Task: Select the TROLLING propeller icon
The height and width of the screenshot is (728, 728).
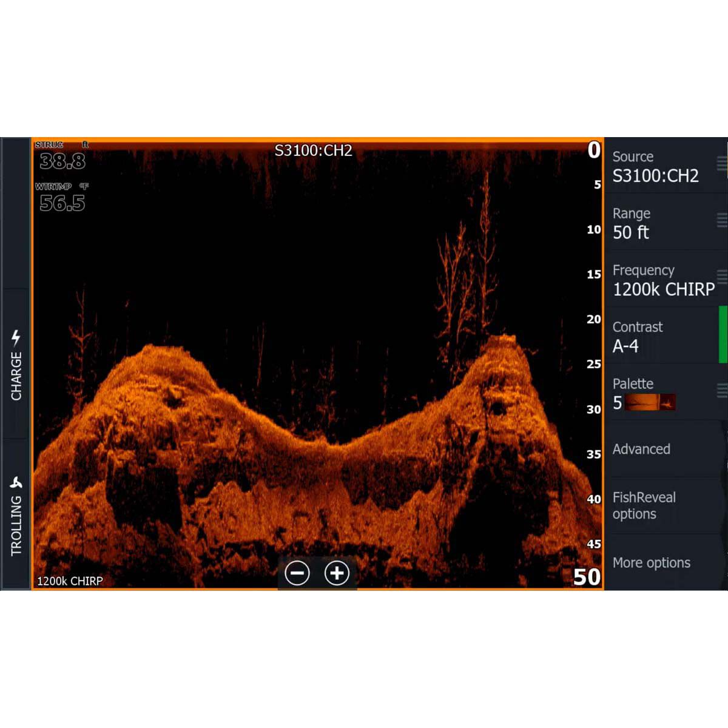Action: [16, 482]
